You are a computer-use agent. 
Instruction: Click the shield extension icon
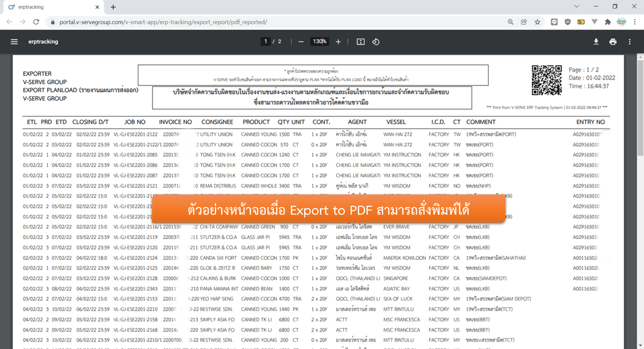[x=567, y=22]
